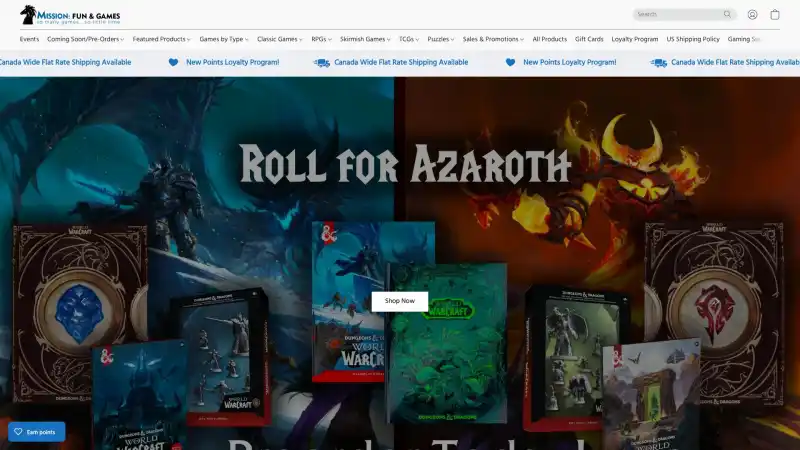Click the green World of Warcraft book cover
The width and height of the screenshot is (800, 450).
[x=447, y=343]
